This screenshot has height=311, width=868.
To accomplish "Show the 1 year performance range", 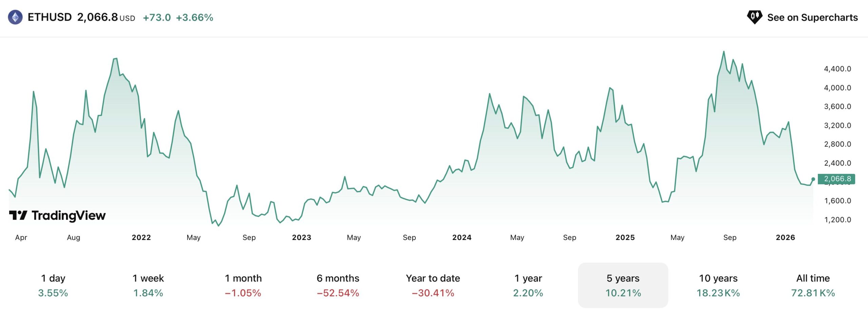I will coord(528,285).
